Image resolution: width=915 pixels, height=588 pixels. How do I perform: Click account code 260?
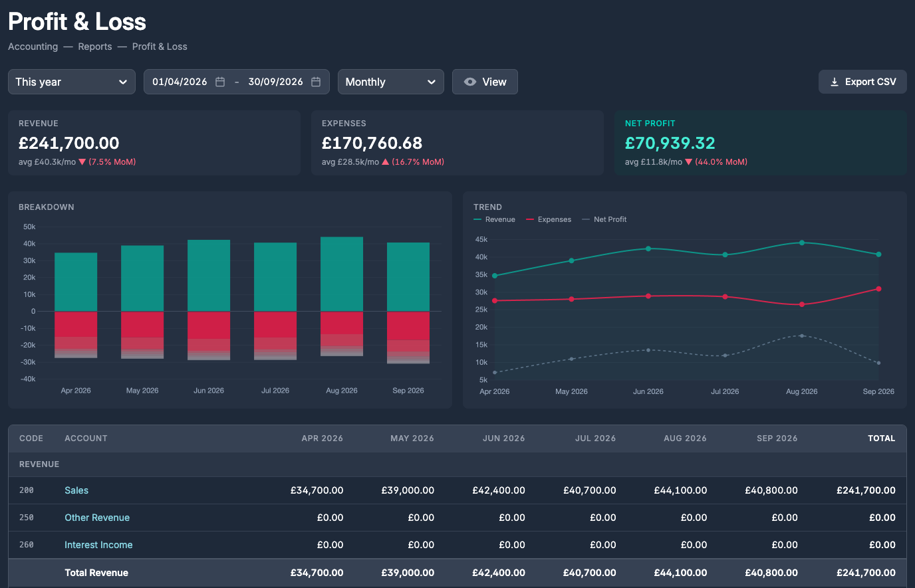[27, 545]
